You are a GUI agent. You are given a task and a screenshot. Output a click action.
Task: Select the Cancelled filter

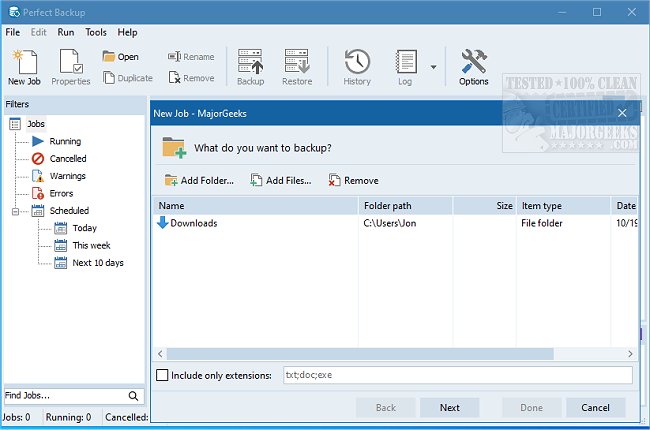pyautogui.click(x=68, y=159)
